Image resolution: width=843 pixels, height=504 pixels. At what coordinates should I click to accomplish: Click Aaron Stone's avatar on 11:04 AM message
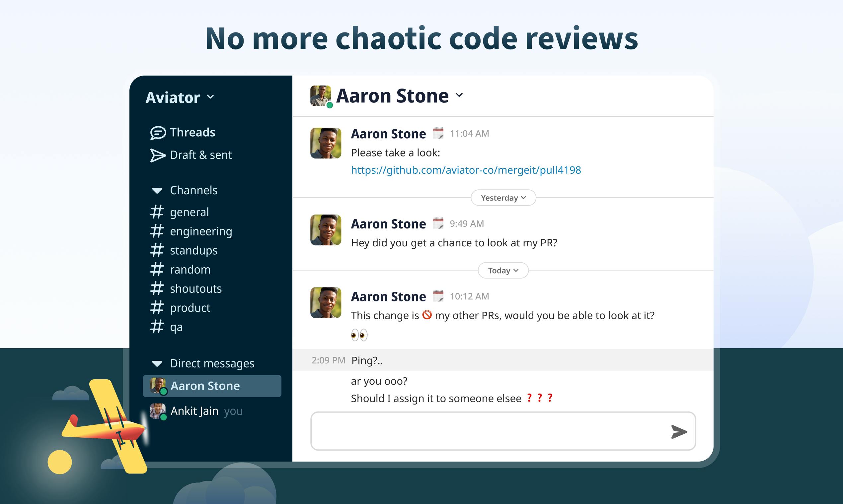click(x=326, y=143)
